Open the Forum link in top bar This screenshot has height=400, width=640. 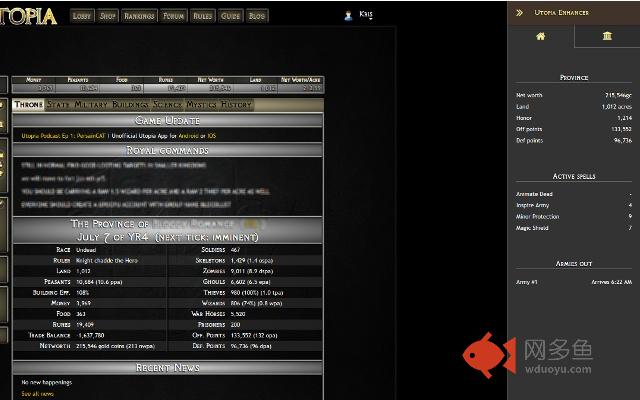pos(173,16)
